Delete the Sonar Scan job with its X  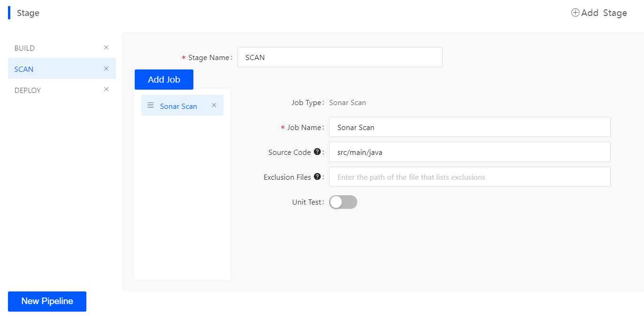[x=214, y=105]
